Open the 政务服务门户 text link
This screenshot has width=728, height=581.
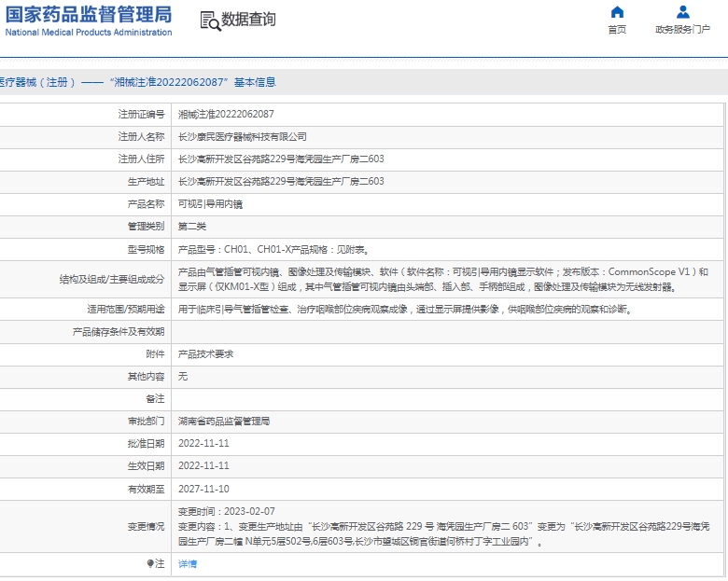682,30
